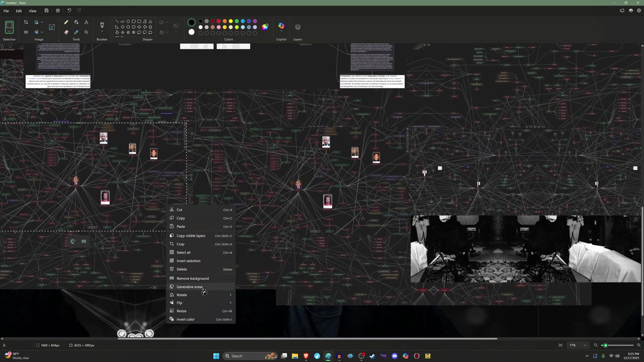The height and width of the screenshot is (362, 644).
Task: Expand the Flip dropdown arrow
Action: pos(42,32)
